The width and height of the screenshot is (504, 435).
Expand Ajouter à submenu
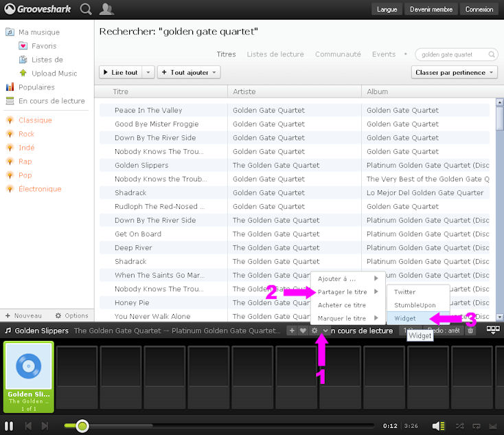click(347, 278)
